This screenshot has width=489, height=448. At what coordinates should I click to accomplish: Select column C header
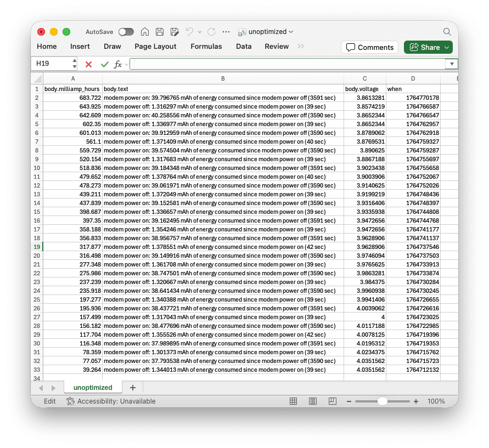point(365,78)
